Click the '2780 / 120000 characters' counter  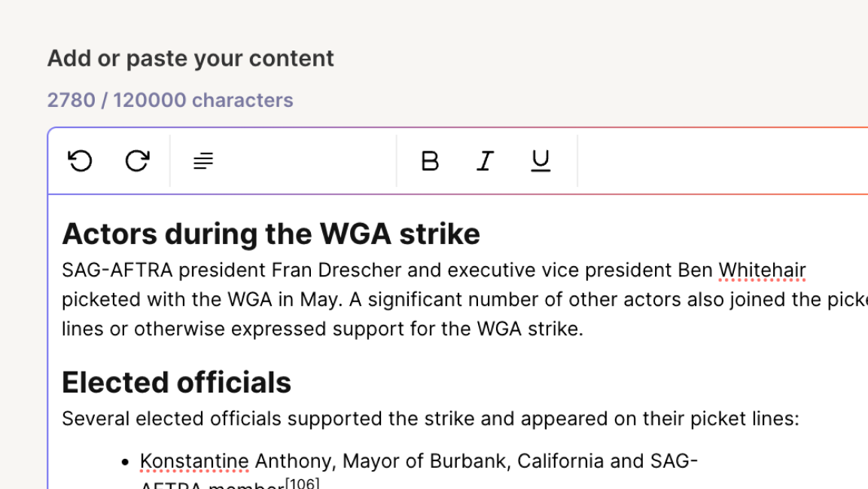pos(170,100)
